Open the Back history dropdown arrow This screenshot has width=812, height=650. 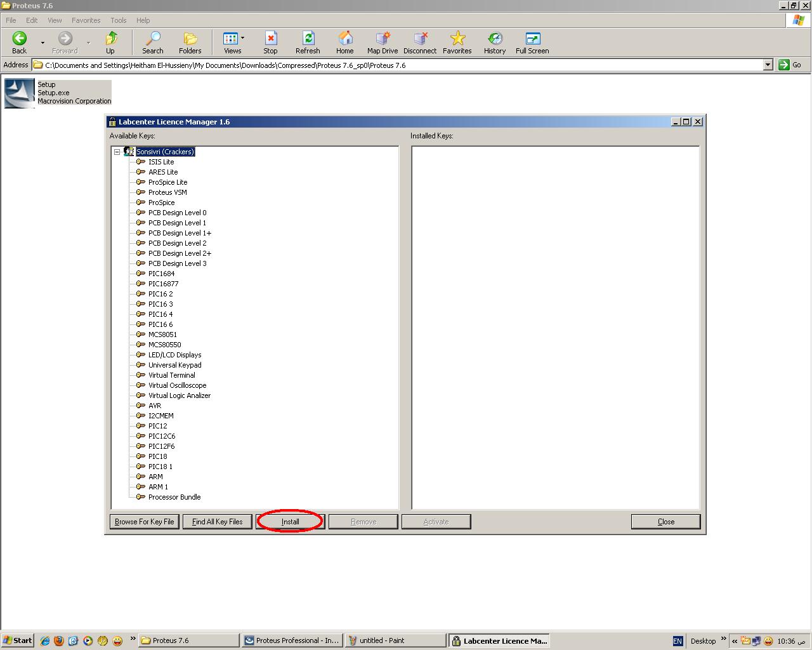43,43
